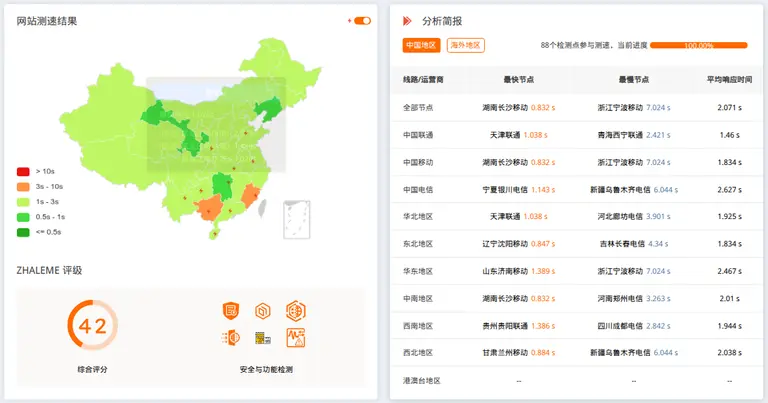The width and height of the screenshot is (768, 403).
Task: Click the 42 overall score gauge
Action: 93,325
